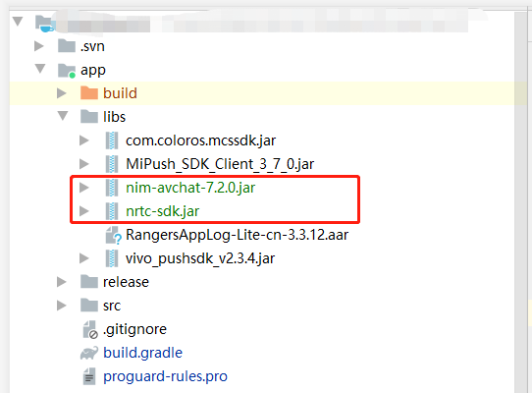Click the orange build folder icon

[89, 92]
